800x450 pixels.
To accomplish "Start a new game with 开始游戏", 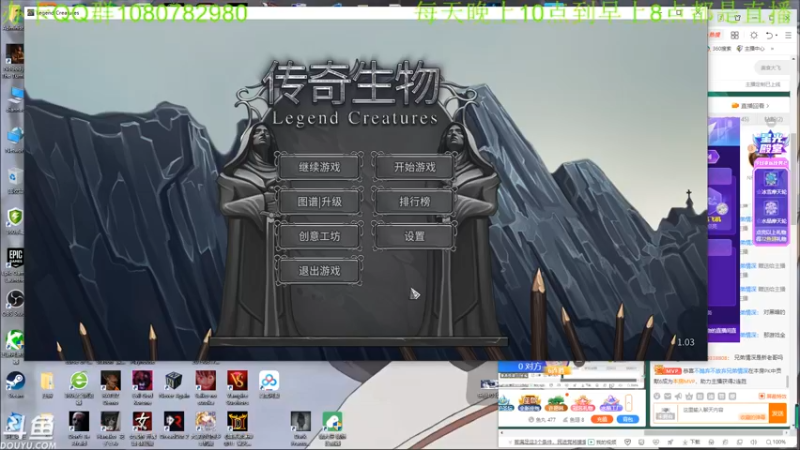I will 414,167.
